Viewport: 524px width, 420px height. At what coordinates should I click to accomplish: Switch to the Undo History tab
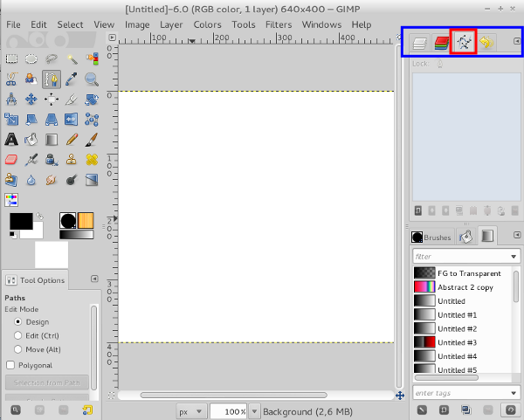486,43
